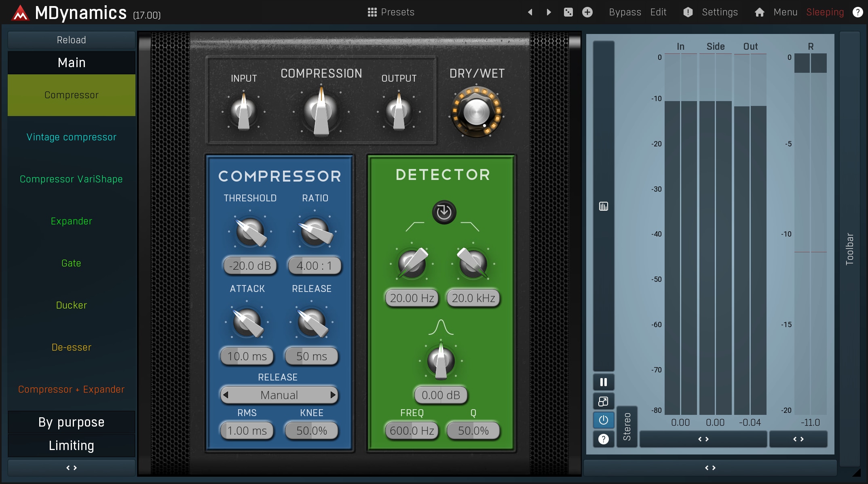
Task: Pause metering with the pause icon
Action: point(603,382)
